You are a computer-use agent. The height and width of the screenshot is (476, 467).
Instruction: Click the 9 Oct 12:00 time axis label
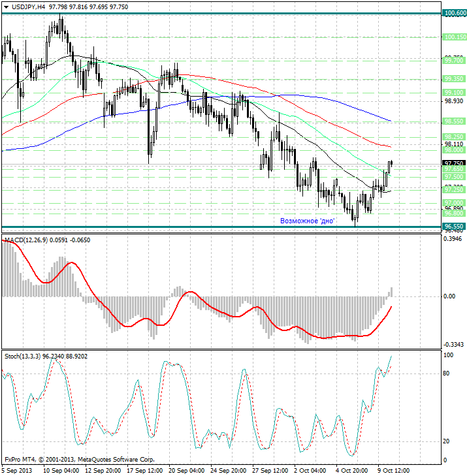[393, 471]
